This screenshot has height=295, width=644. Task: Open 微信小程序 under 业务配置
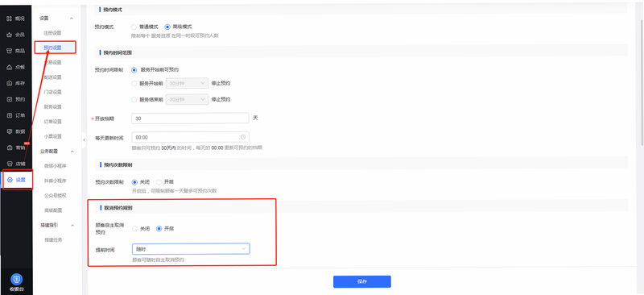pos(55,166)
